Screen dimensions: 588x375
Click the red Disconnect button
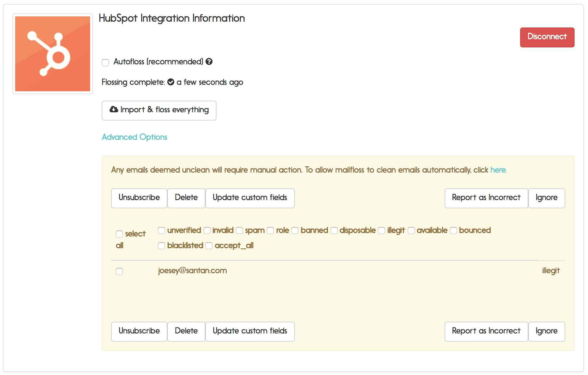point(547,37)
